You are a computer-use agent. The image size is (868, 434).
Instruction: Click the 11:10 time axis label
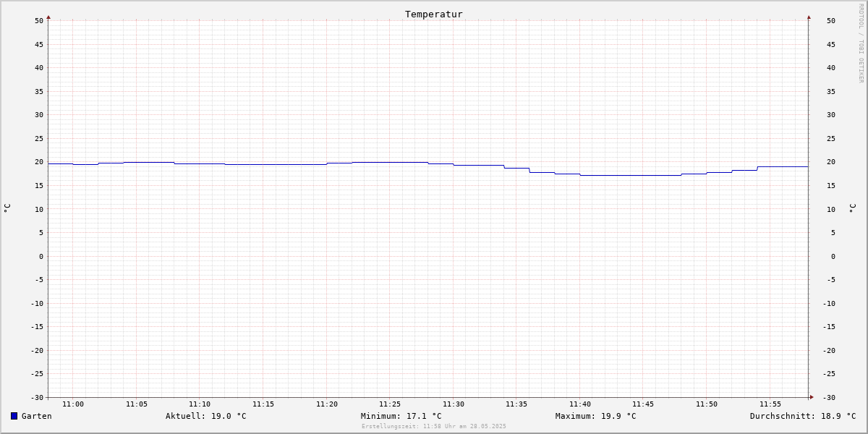pyautogui.click(x=200, y=404)
